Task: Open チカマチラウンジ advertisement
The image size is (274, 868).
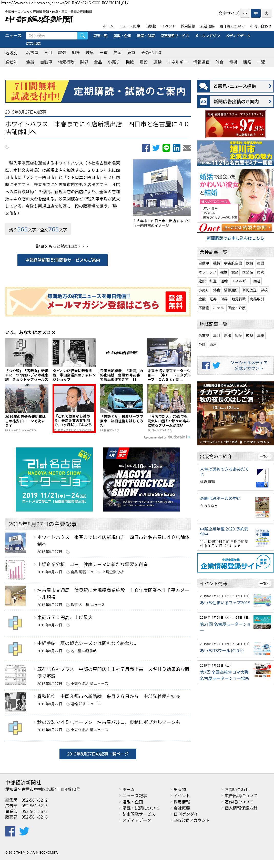Action: [235, 413]
